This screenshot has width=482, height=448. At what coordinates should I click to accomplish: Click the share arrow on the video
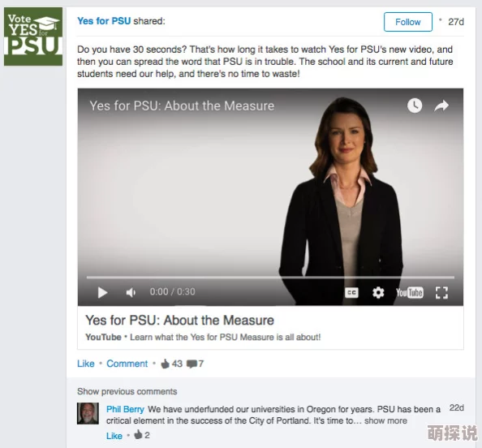[x=441, y=106]
